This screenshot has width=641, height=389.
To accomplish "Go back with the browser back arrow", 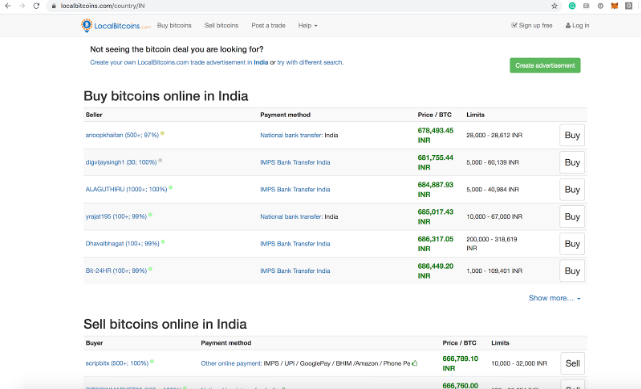I will [8, 6].
